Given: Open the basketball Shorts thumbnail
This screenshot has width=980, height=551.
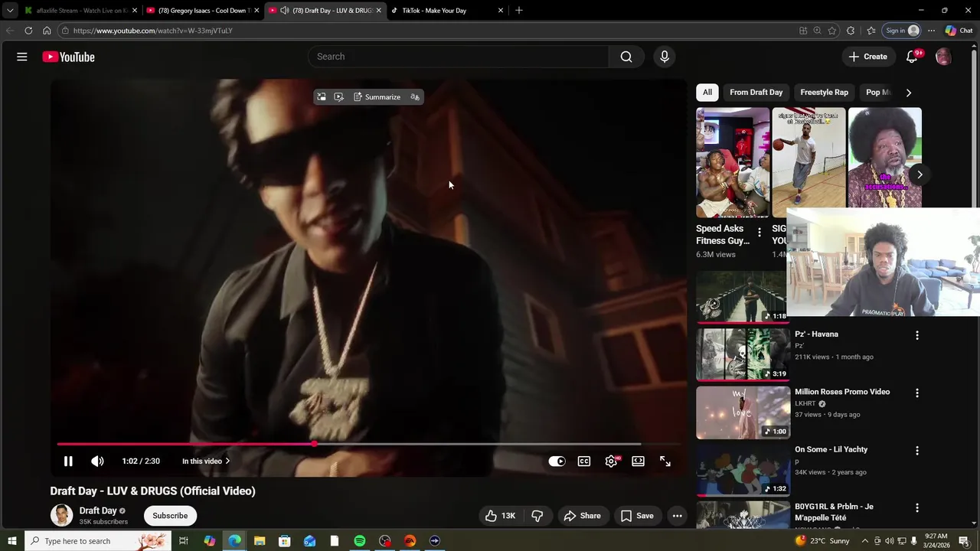Looking at the screenshot, I should 808,163.
